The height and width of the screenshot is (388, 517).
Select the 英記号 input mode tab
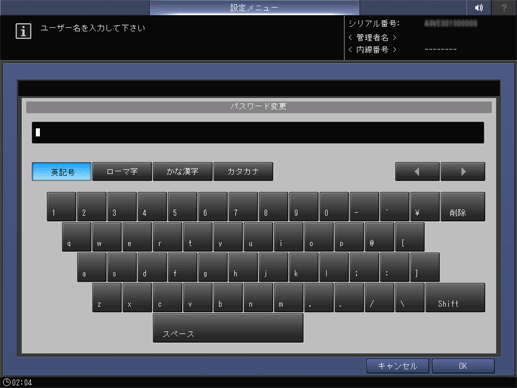pos(62,172)
